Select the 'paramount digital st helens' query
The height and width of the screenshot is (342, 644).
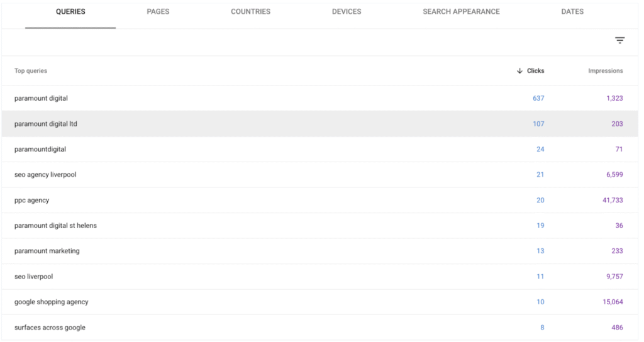[55, 226]
